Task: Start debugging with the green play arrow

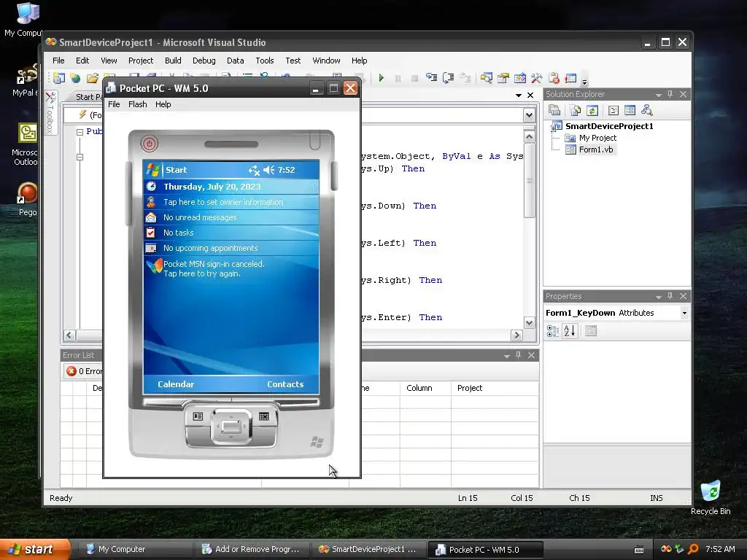Action: click(x=381, y=78)
